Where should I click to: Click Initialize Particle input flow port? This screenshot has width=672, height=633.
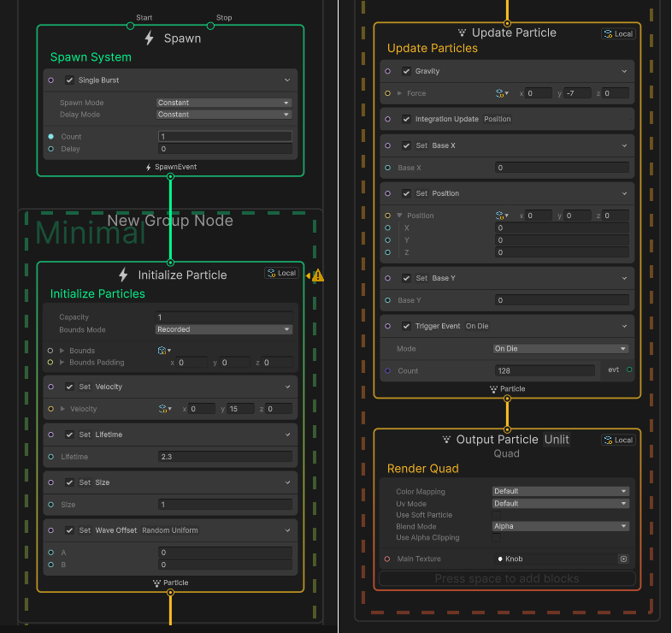(x=171, y=263)
